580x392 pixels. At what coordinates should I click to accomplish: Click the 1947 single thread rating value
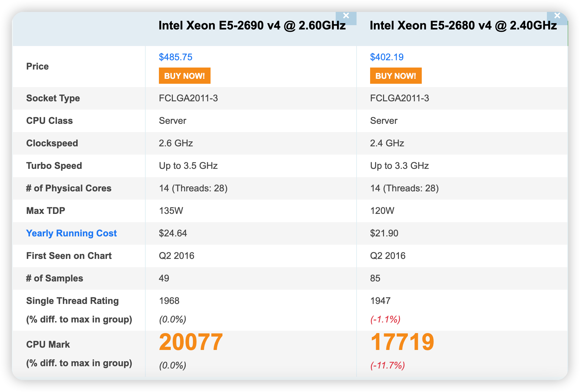380,301
